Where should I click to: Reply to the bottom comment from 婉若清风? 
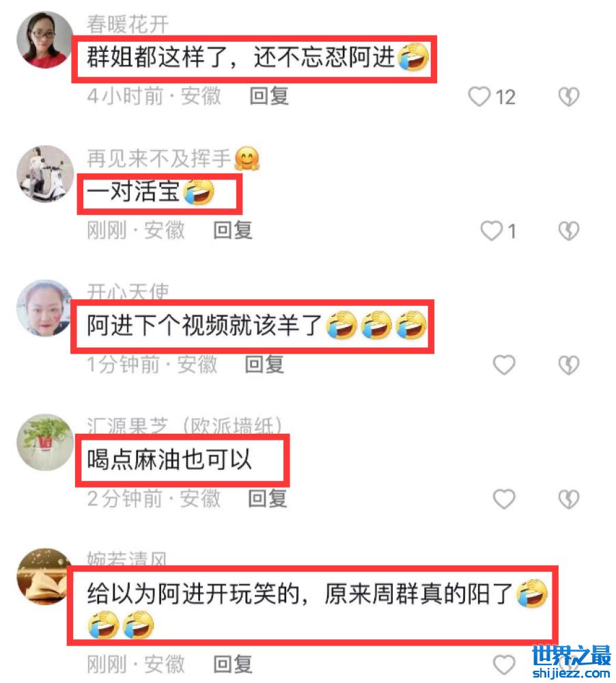232,665
